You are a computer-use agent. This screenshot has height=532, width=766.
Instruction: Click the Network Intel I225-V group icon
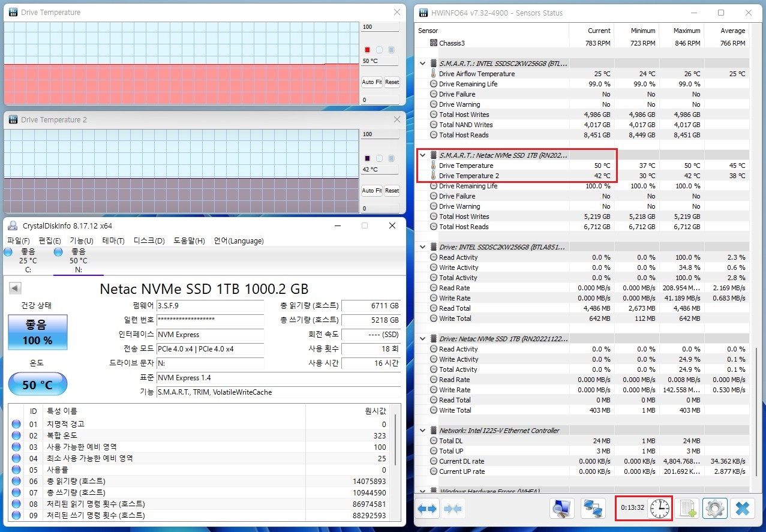(434, 431)
